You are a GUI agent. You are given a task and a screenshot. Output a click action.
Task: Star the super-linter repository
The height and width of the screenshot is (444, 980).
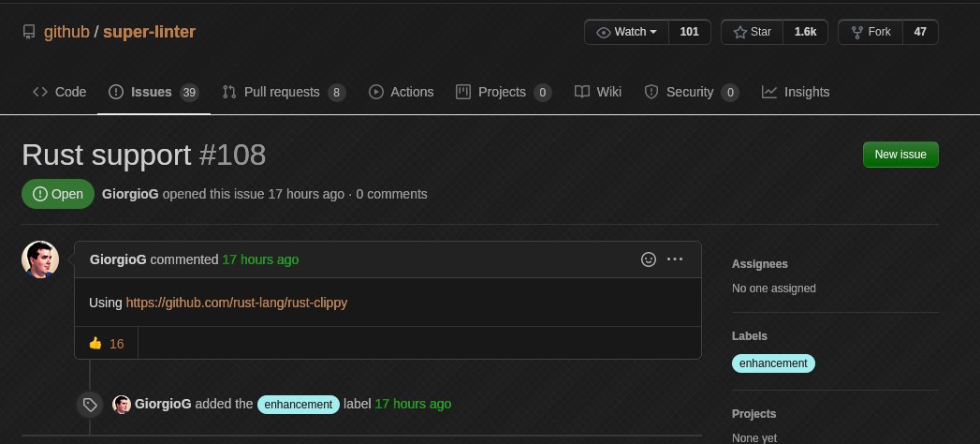point(752,32)
